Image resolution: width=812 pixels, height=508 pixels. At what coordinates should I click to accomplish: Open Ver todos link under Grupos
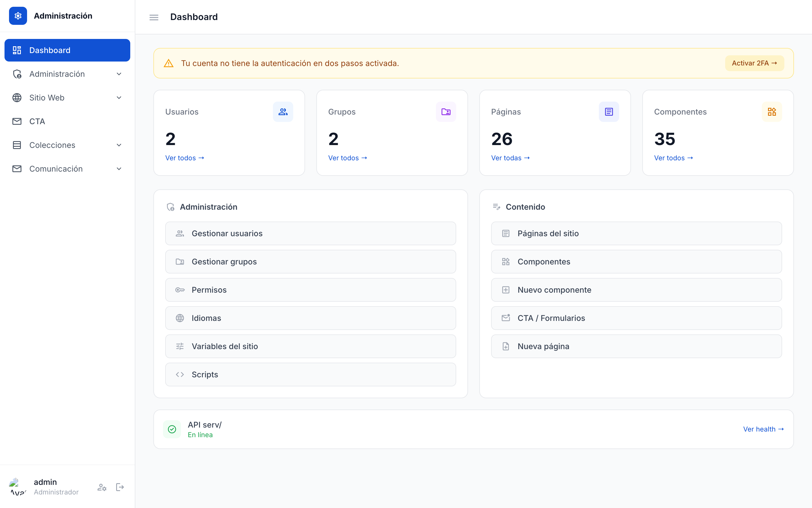348,158
